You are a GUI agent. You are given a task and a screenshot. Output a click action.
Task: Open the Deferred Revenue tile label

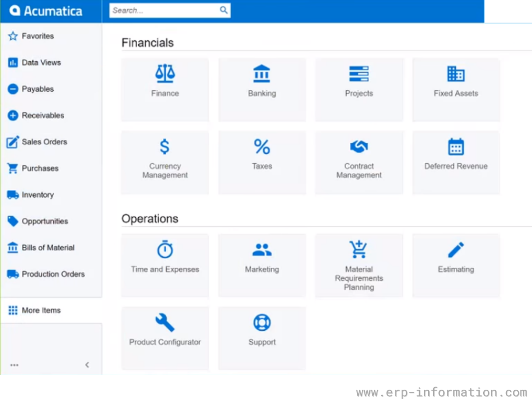click(456, 166)
